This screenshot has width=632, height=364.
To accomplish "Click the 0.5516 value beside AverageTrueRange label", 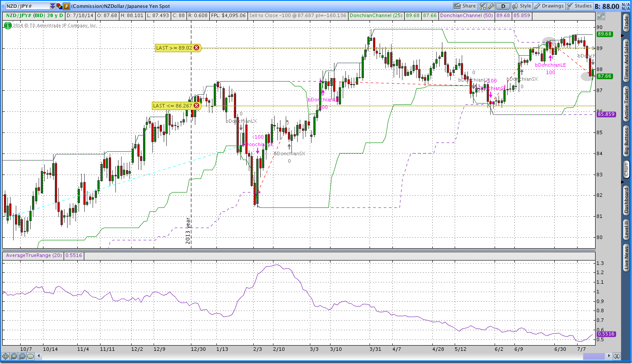I will [x=74, y=255].
